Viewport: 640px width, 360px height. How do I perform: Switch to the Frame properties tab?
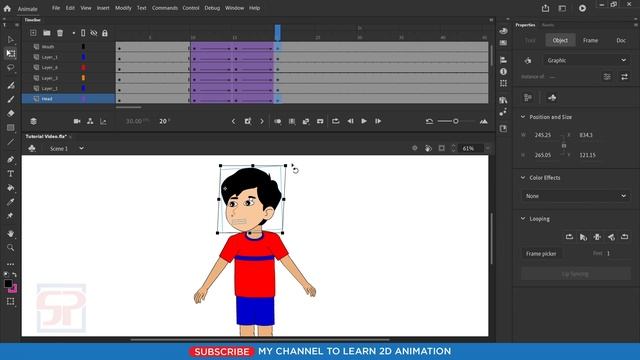tap(590, 40)
